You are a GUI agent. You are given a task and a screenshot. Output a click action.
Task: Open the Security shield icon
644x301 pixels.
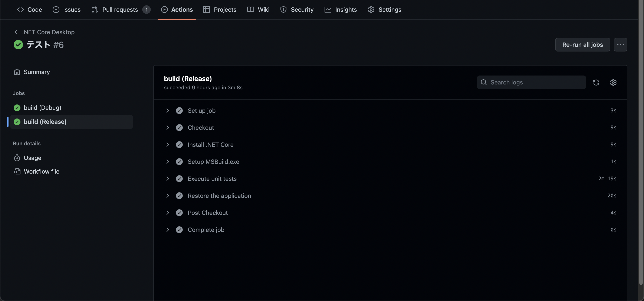283,10
